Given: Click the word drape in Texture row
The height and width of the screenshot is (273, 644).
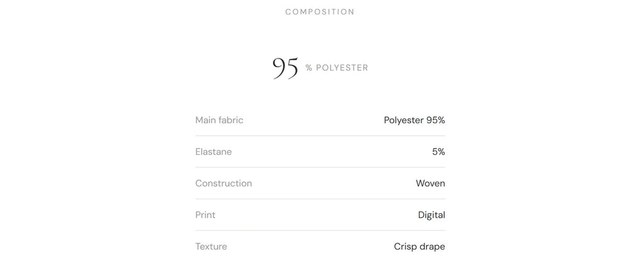Looking at the screenshot, I should [x=432, y=247].
